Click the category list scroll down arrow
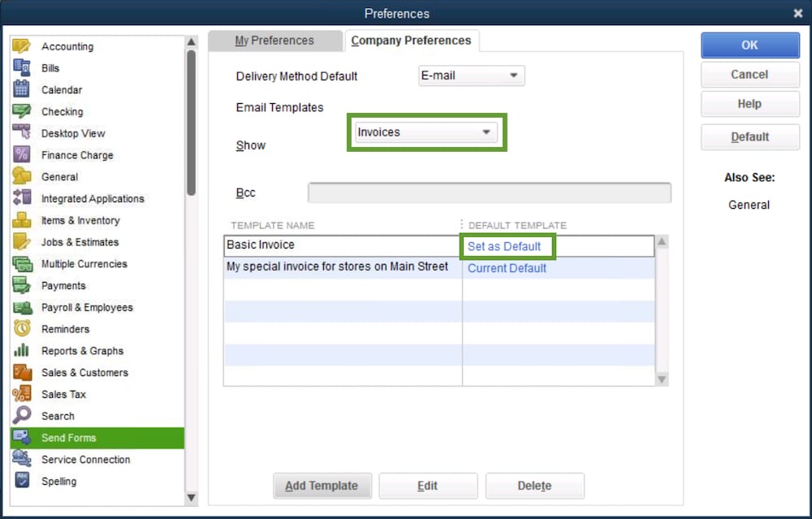This screenshot has height=519, width=812. coord(192,498)
